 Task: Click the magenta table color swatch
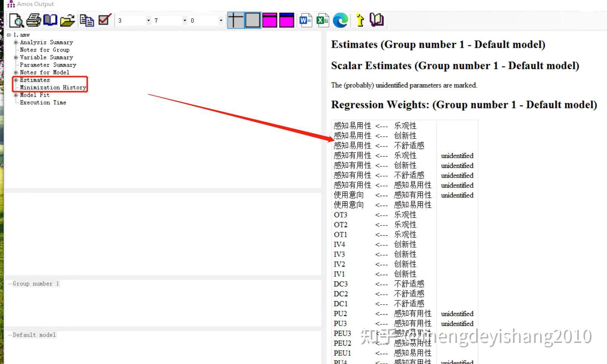[x=270, y=20]
